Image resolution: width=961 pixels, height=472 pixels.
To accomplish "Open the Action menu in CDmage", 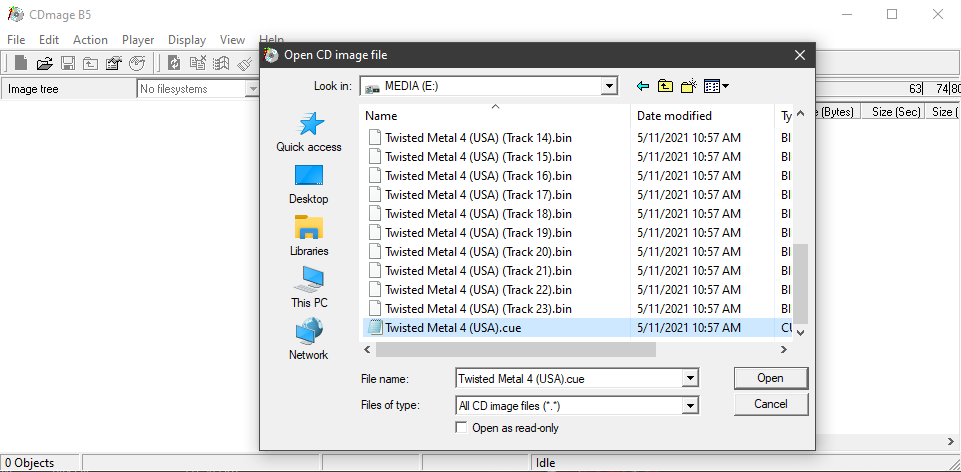I will (x=90, y=40).
